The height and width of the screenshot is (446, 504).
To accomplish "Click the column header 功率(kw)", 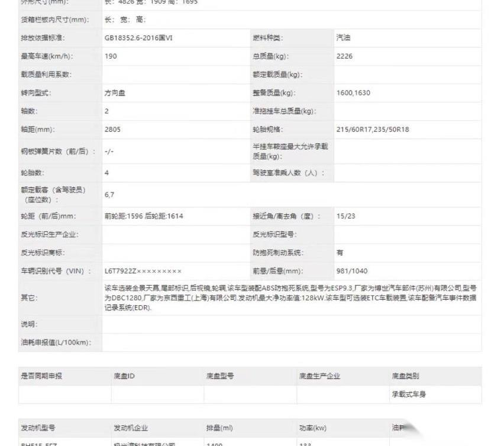I will click(x=313, y=428).
